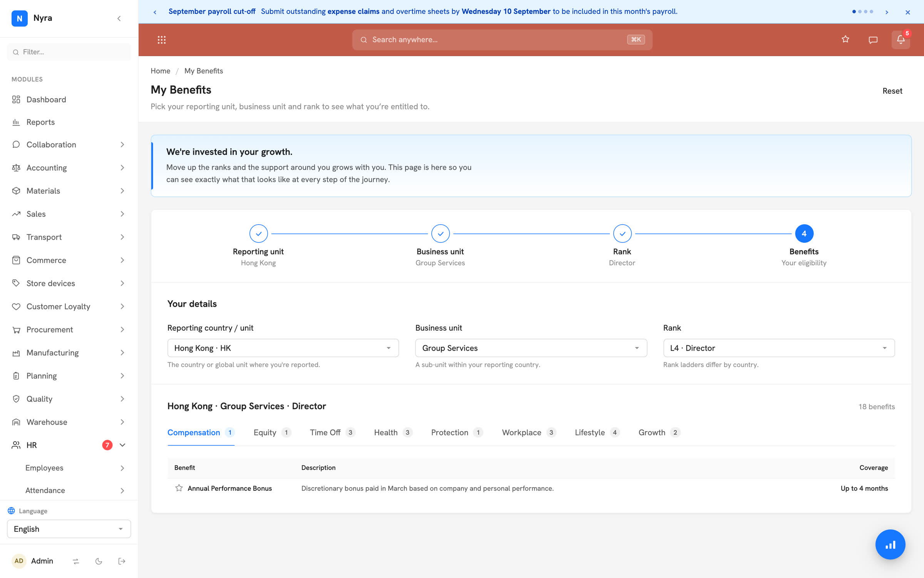Screen dimensions: 924x578
Task: Click the Home breadcrumb link
Action: (x=160, y=71)
